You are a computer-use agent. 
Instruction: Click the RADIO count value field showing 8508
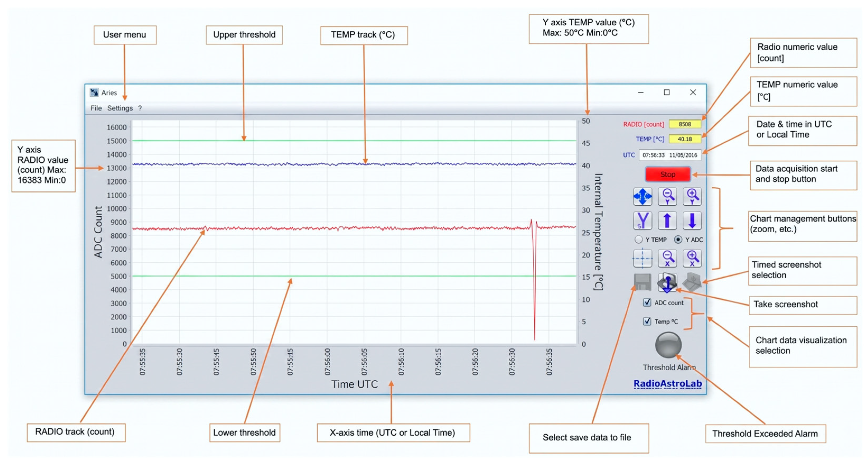click(x=685, y=124)
